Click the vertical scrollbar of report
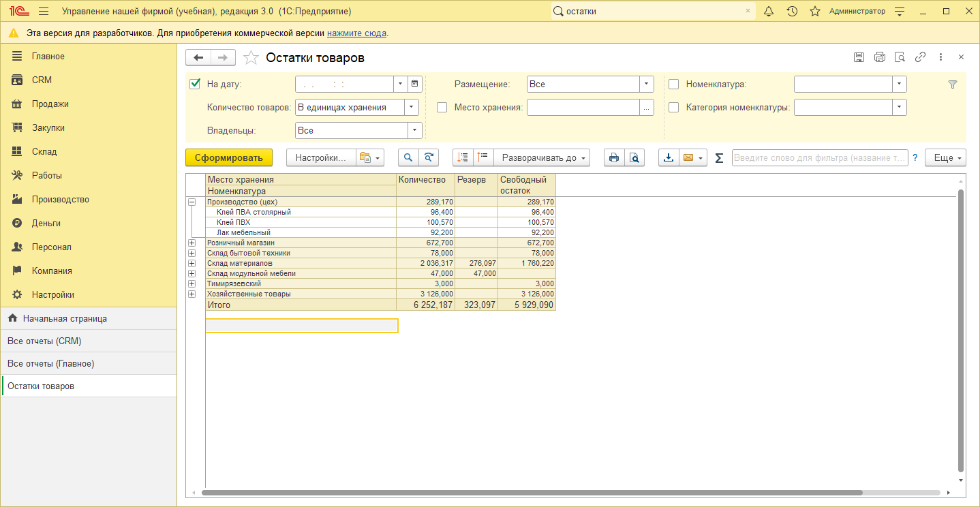The height and width of the screenshot is (507, 980). pos(961,331)
